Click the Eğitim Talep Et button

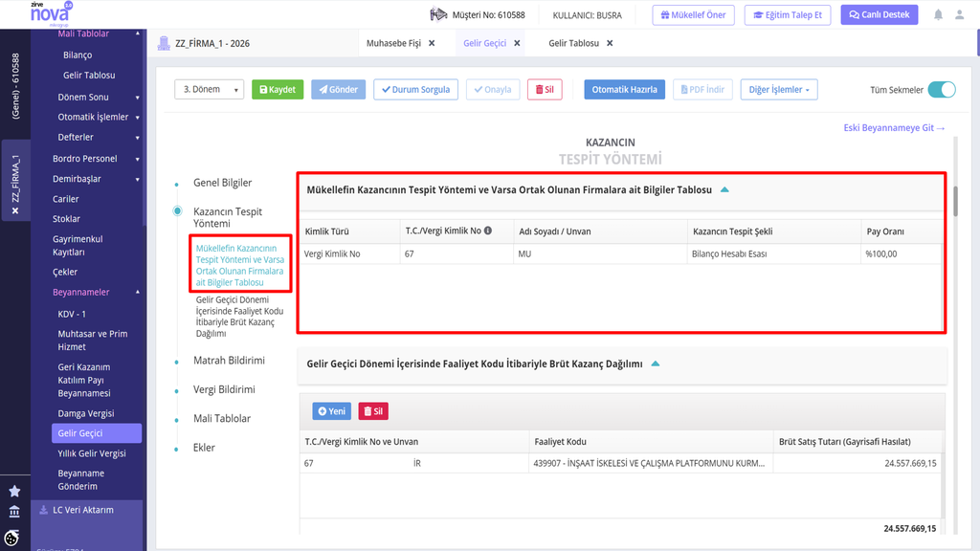point(788,15)
